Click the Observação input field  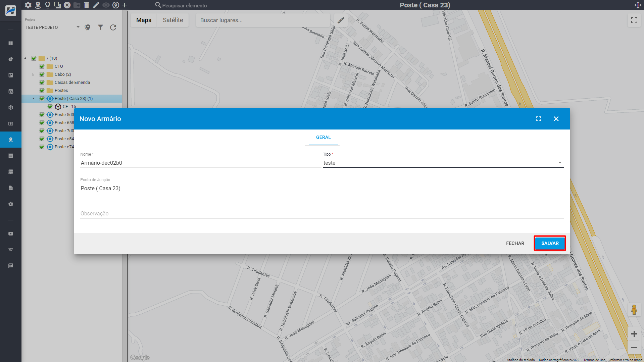[x=322, y=213]
